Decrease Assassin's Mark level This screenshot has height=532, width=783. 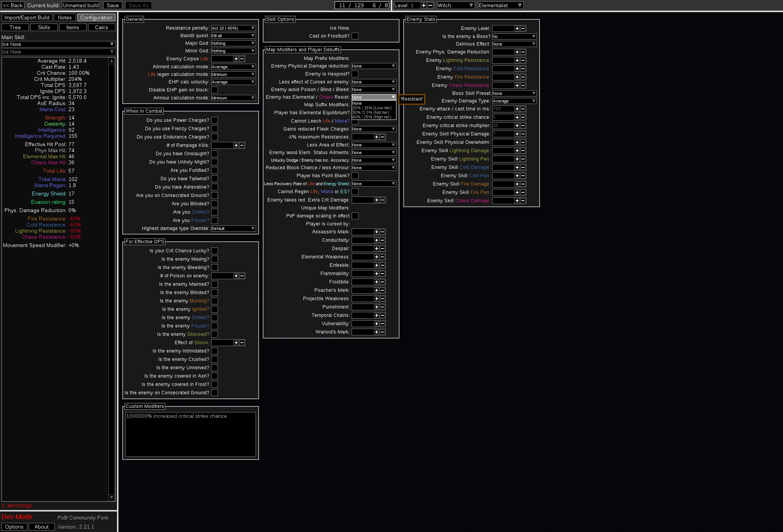pyautogui.click(x=382, y=232)
